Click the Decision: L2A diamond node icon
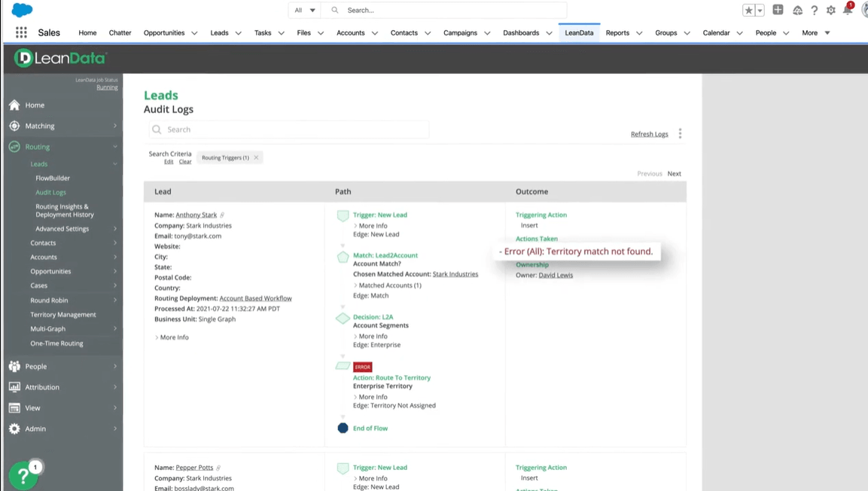The height and width of the screenshot is (491, 868). 343,319
